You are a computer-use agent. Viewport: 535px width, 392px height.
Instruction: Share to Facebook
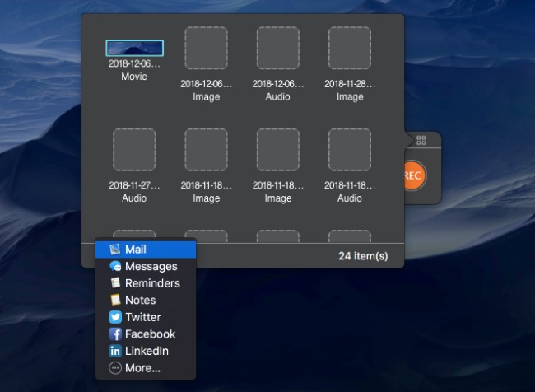[146, 334]
